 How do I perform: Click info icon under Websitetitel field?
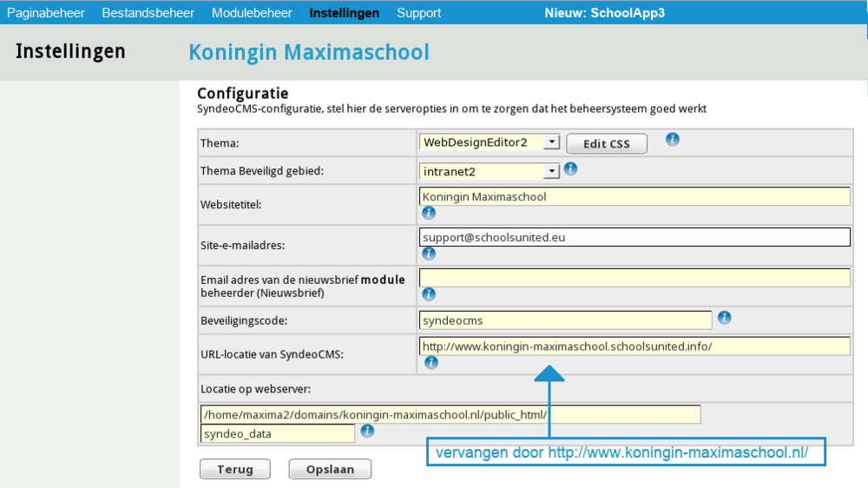click(x=429, y=213)
